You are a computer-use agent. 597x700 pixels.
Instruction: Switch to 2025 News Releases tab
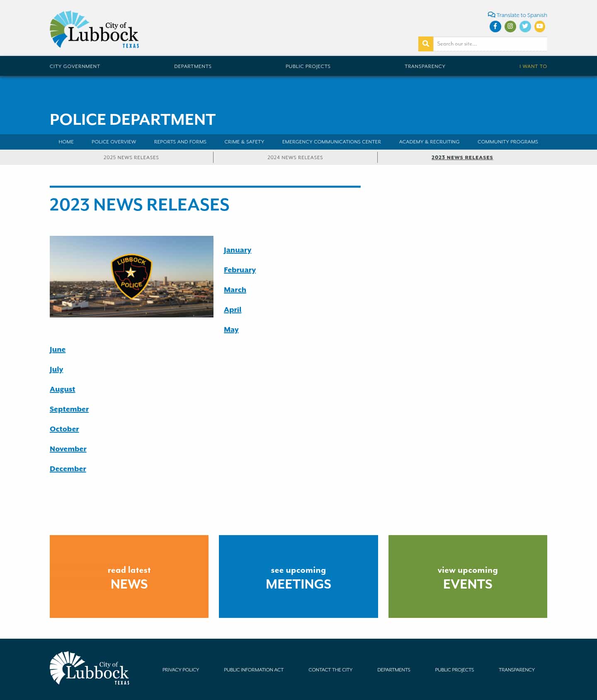(x=131, y=157)
